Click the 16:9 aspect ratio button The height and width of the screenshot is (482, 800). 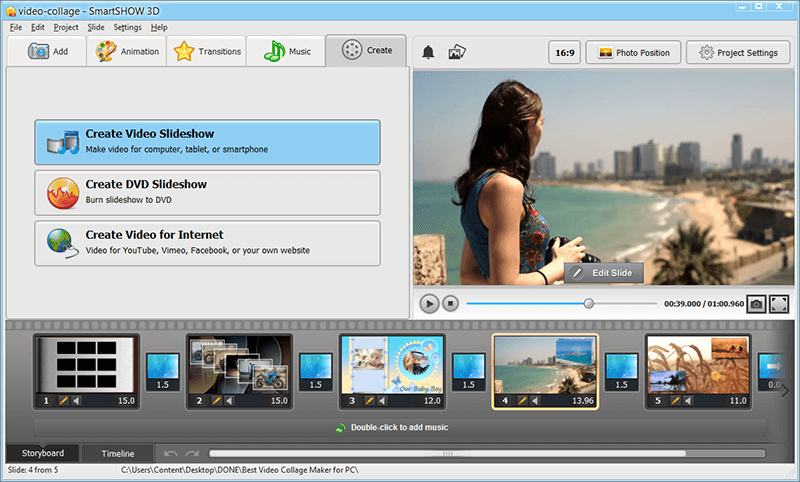(565, 53)
